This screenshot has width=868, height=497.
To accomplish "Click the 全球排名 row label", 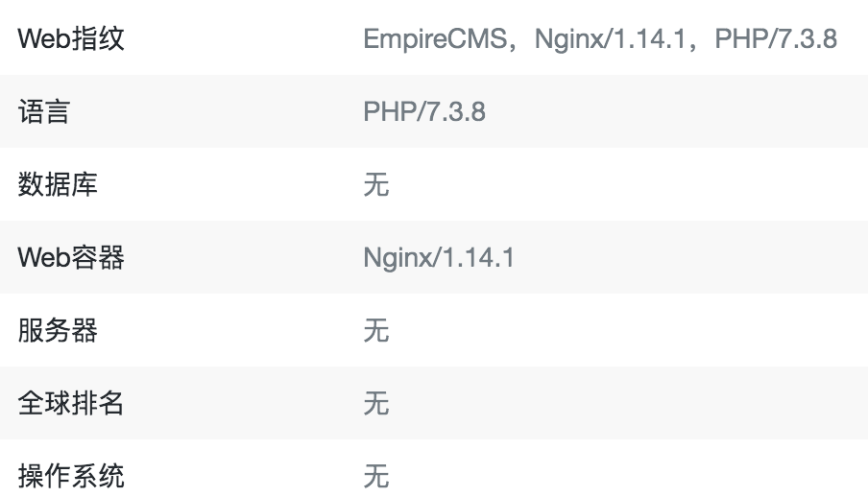I will pos(71,403).
